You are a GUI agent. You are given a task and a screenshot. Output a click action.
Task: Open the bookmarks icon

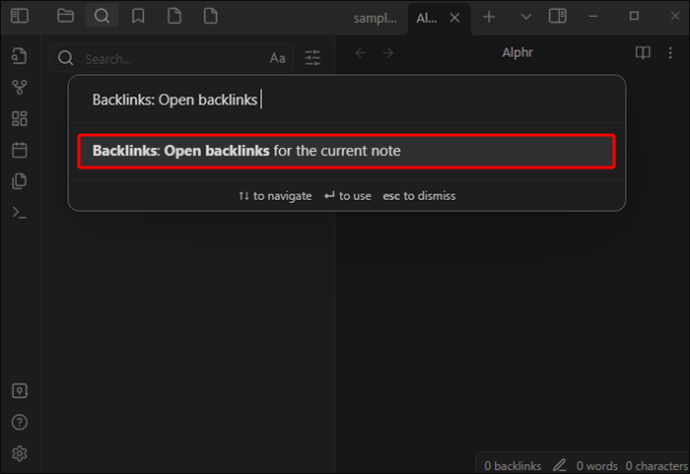click(x=138, y=16)
